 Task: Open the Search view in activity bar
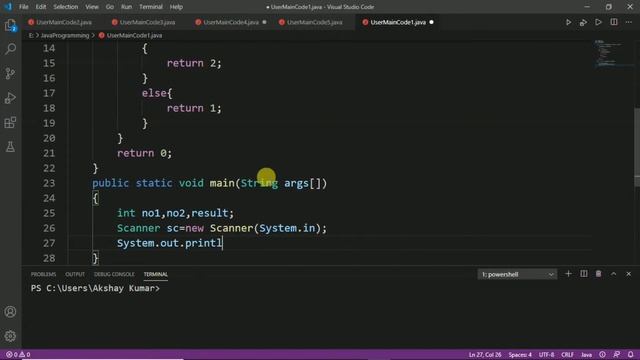(11, 49)
